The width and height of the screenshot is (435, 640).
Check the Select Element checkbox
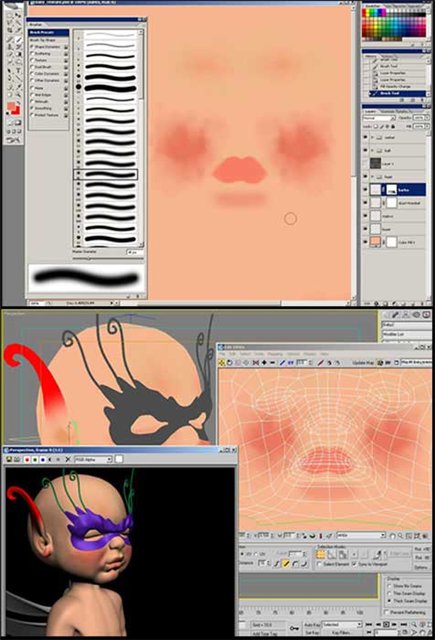(319, 564)
